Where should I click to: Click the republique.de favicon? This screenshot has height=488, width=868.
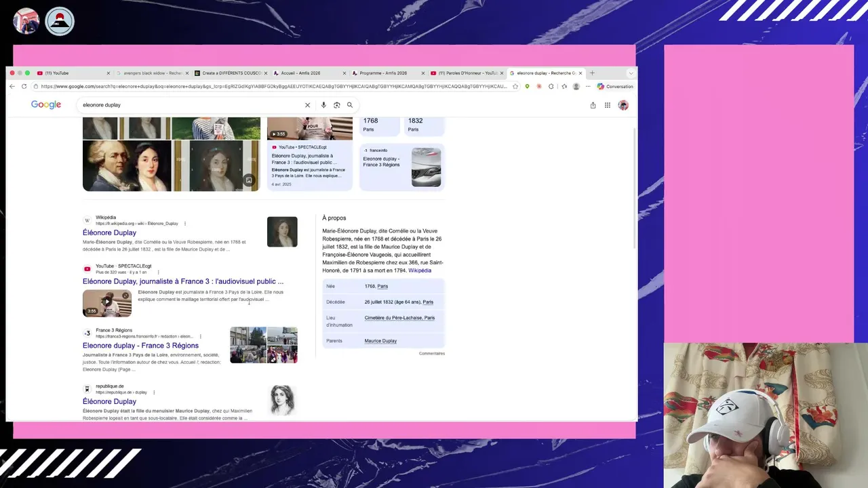[87, 389]
